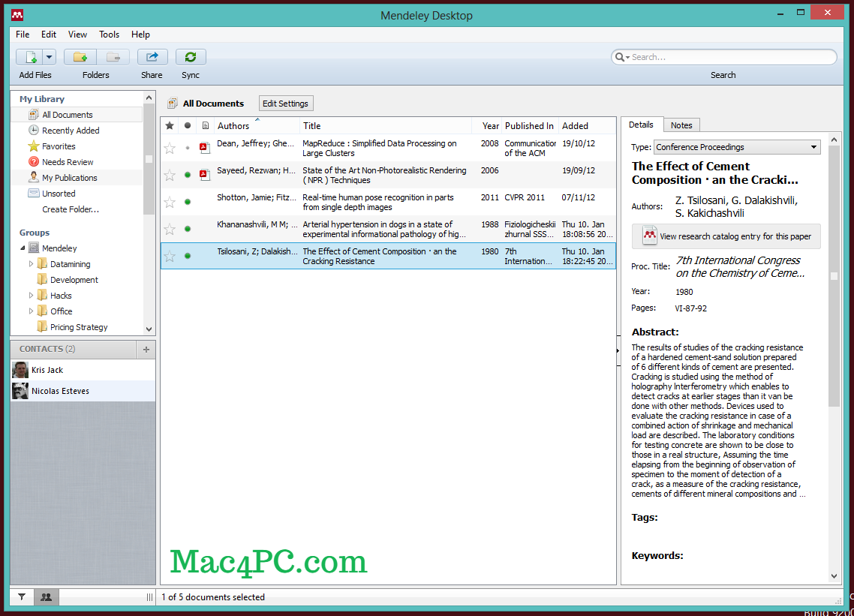Toggle read status of Khananashvili document
The height and width of the screenshot is (616, 854).
tap(188, 229)
